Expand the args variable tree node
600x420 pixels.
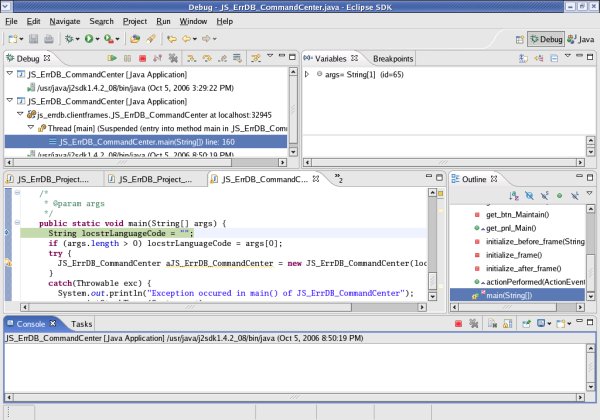307,74
